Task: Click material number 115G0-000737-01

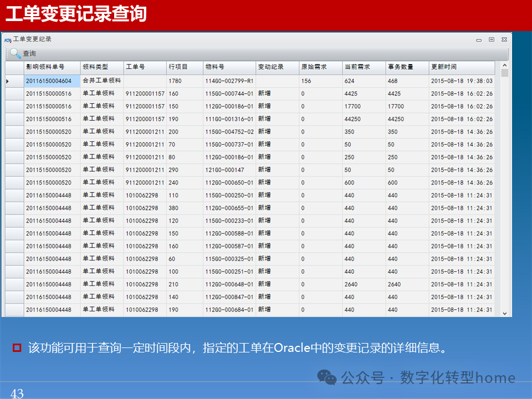Action: click(229, 145)
